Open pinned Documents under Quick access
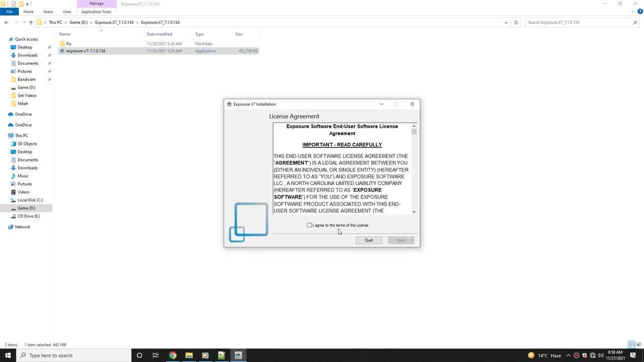 point(28,63)
